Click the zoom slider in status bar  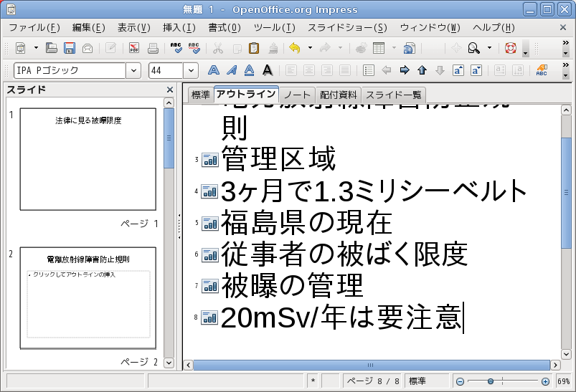click(x=502, y=381)
